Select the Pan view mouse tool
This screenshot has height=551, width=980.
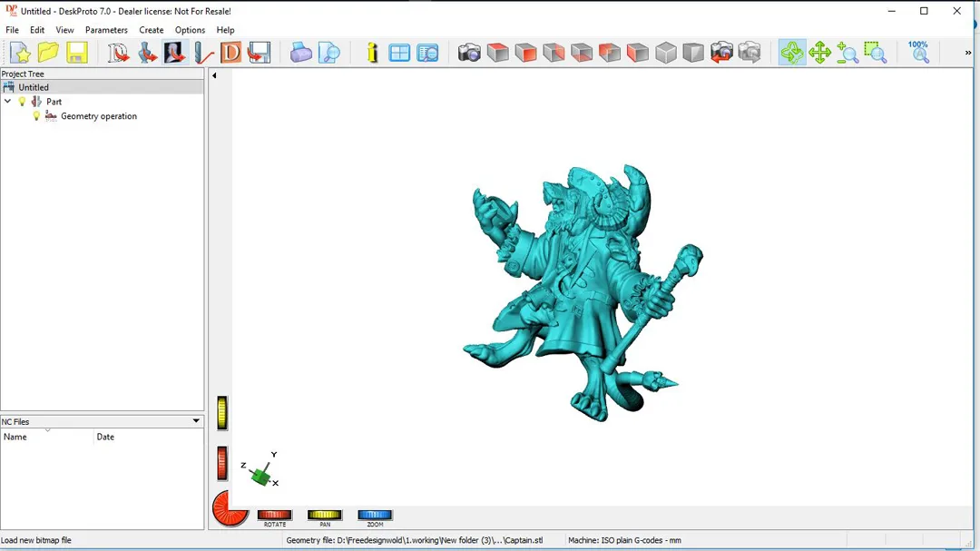(x=819, y=53)
